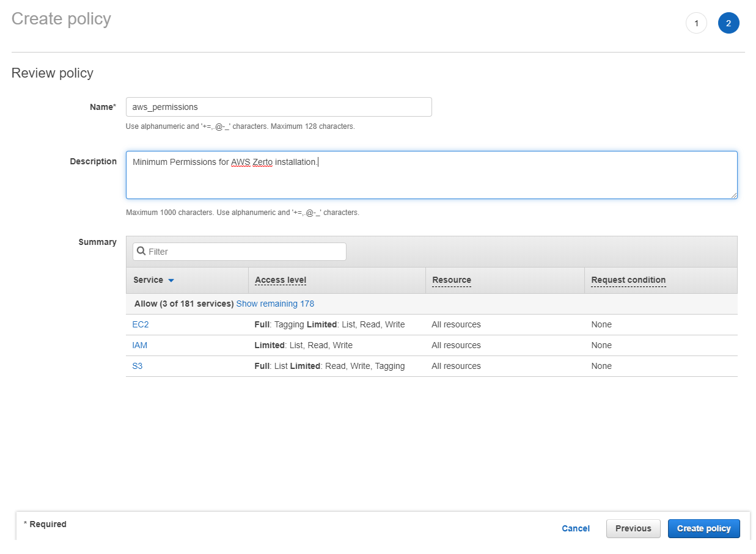The image size is (756, 554).
Task: Click the Service column header label
Action: (x=148, y=280)
